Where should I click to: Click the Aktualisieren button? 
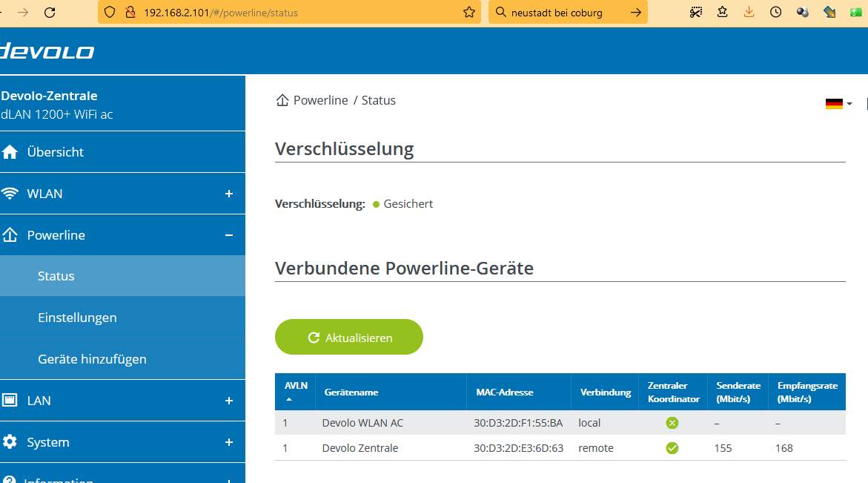348,337
